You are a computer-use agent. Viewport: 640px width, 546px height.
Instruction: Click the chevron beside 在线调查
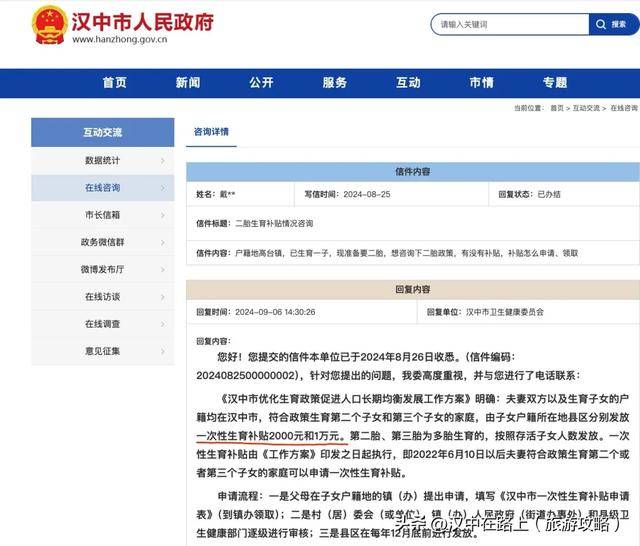(163, 324)
